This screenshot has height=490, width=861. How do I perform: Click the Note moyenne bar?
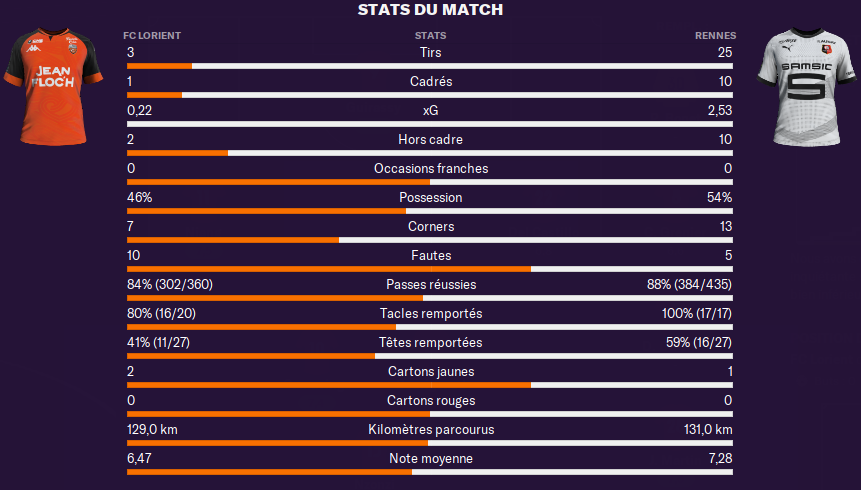430,472
